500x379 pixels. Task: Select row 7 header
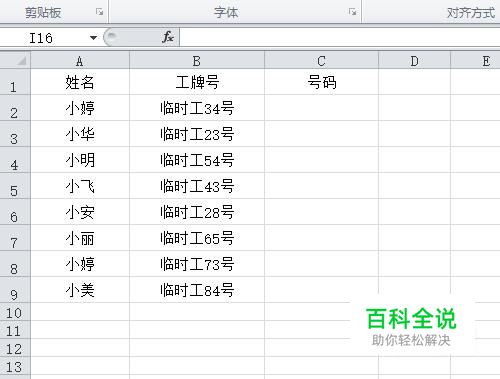[x=15, y=238]
